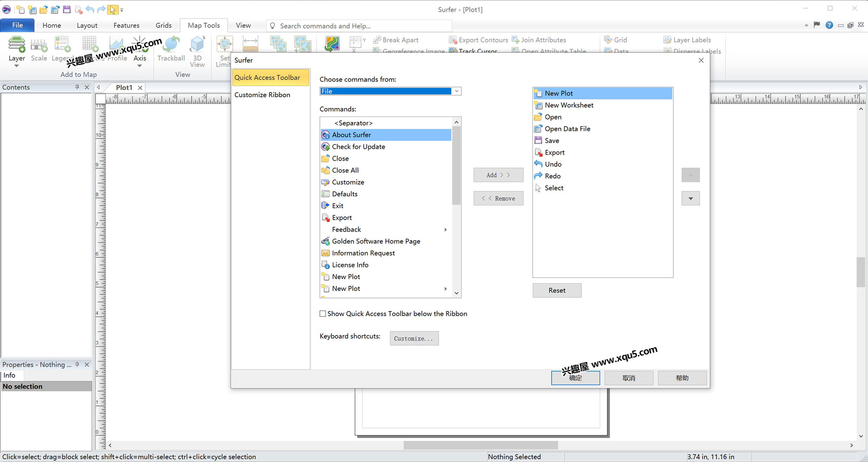Close the Surfer customize dialog
The height and width of the screenshot is (462, 868).
coord(701,60)
